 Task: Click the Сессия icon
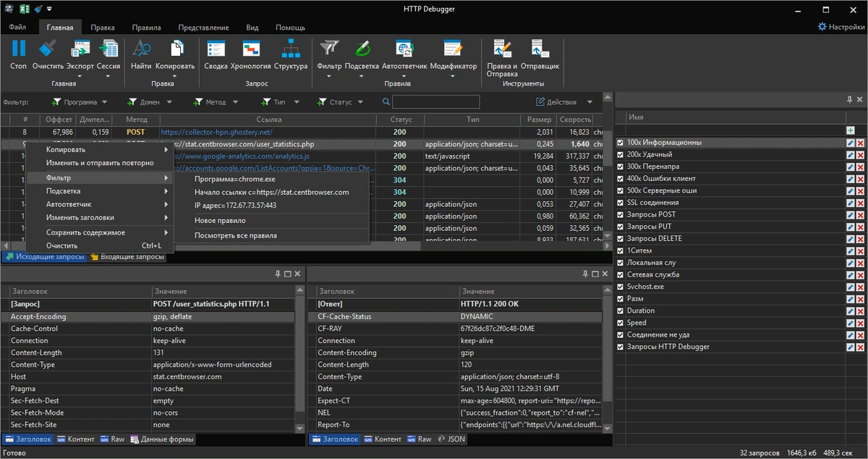click(109, 49)
